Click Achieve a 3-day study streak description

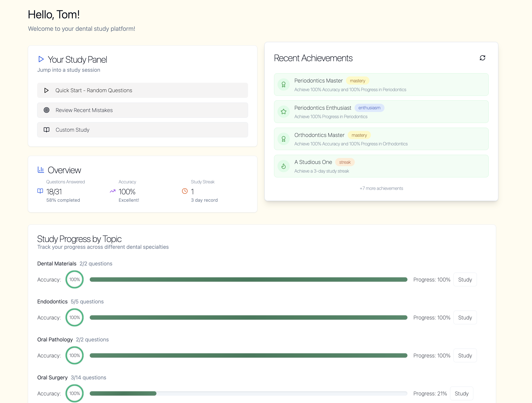click(322, 171)
